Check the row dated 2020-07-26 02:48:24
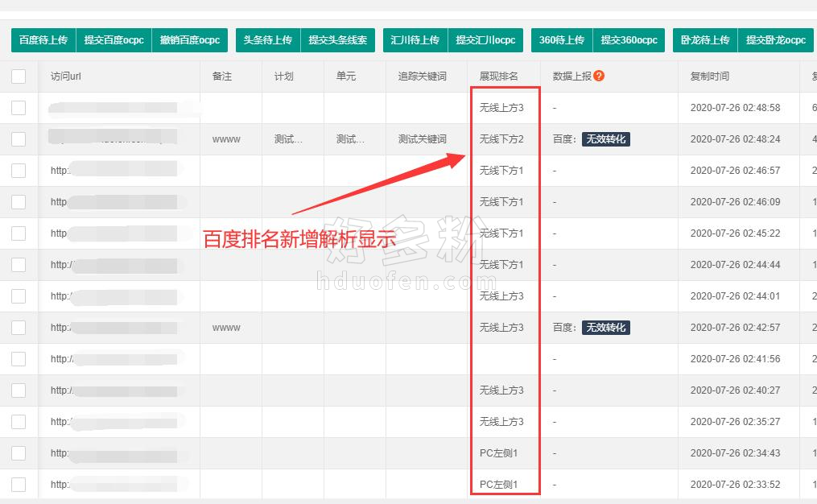The width and height of the screenshot is (817, 504). [19, 139]
